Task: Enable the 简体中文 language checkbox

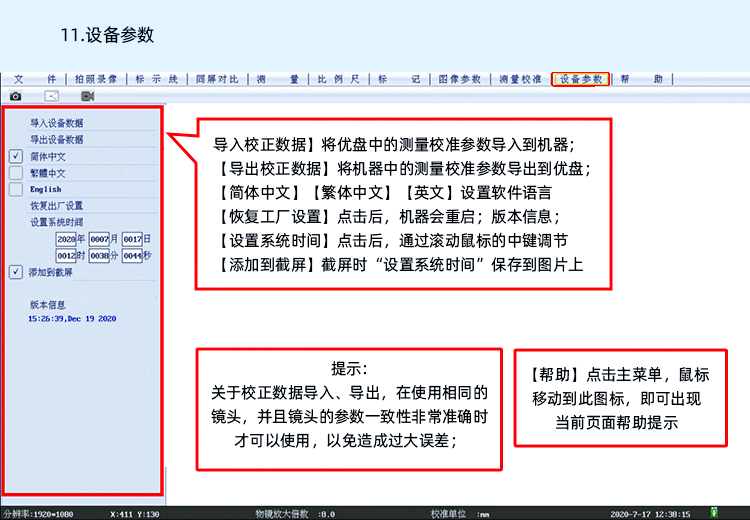Action: (x=16, y=157)
